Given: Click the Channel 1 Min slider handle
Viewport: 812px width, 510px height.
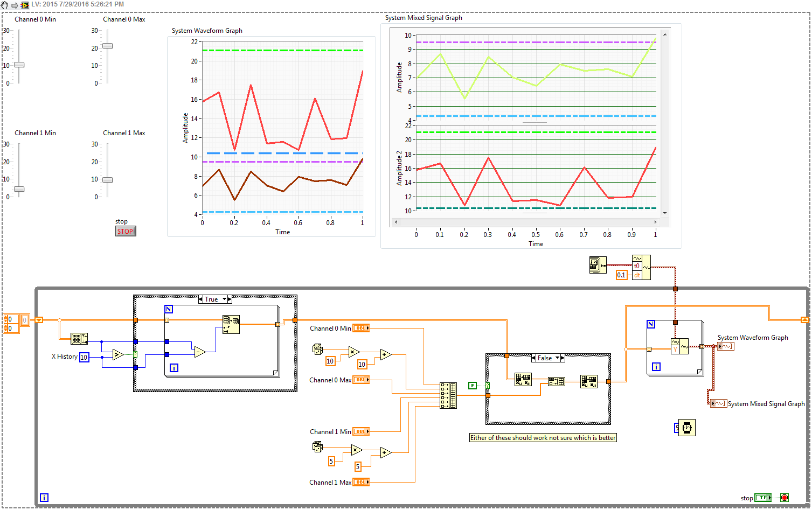Looking at the screenshot, I should (19, 189).
